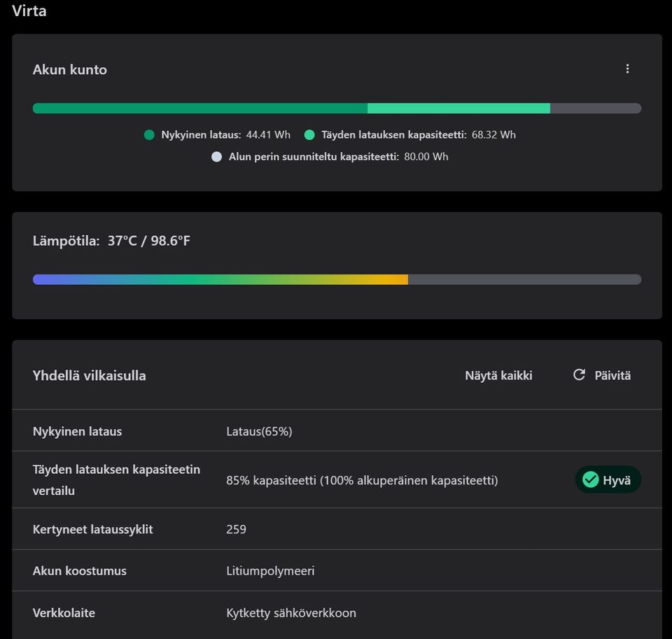Click the Päivitä label text
Screen dimensions: 672x639
tap(612, 376)
